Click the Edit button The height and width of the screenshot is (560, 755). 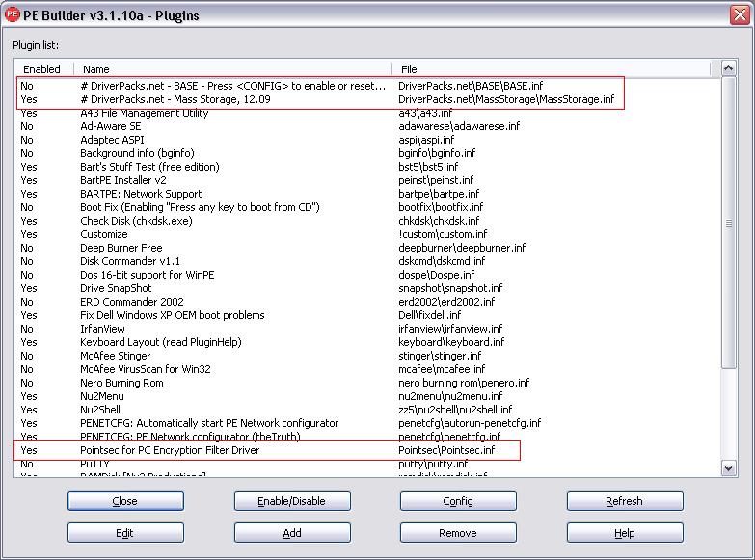[x=125, y=533]
